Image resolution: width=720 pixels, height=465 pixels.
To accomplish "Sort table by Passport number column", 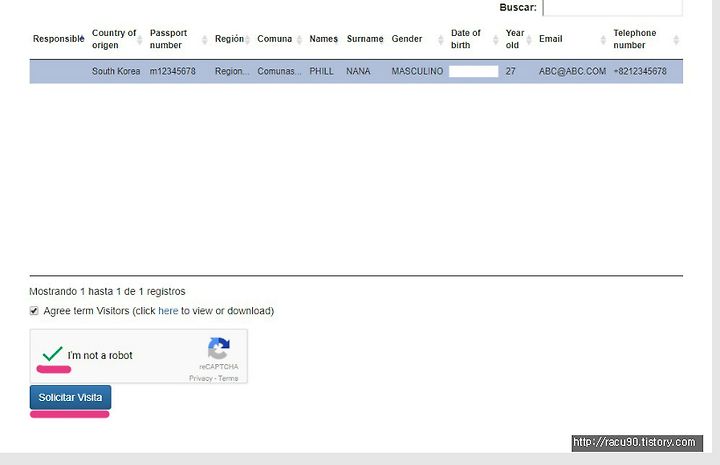I will (x=179, y=39).
